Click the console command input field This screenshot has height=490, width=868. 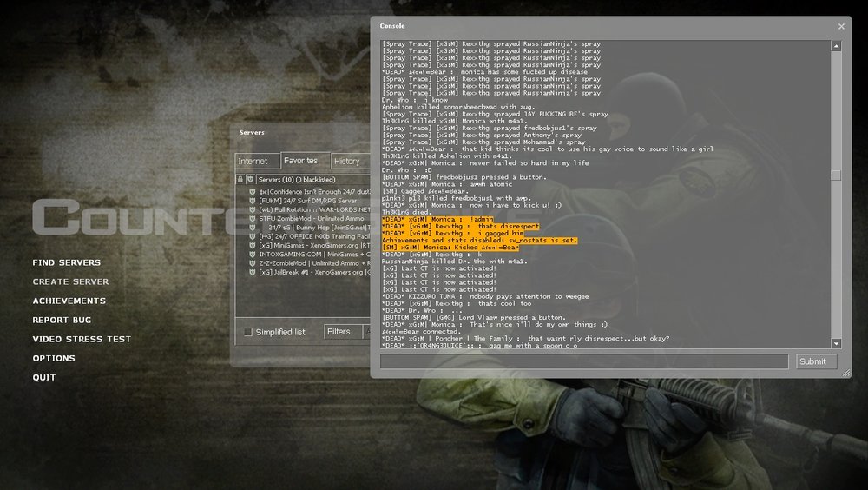584,361
